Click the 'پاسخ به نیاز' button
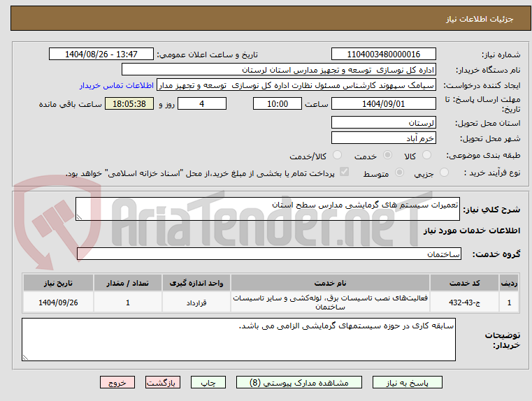Screen dimensions: 532x401 [x=407, y=382]
